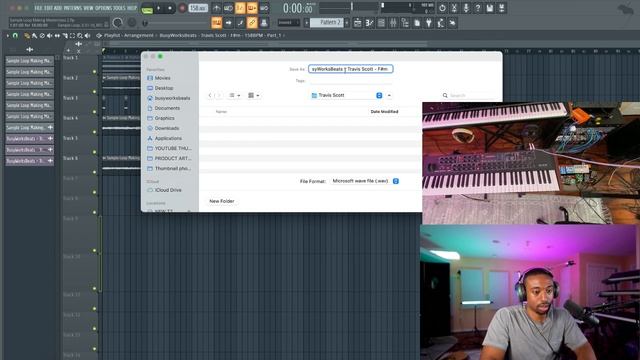Select the first BusyWorksBeats clip in picker
The image size is (640, 360).
pos(29,138)
